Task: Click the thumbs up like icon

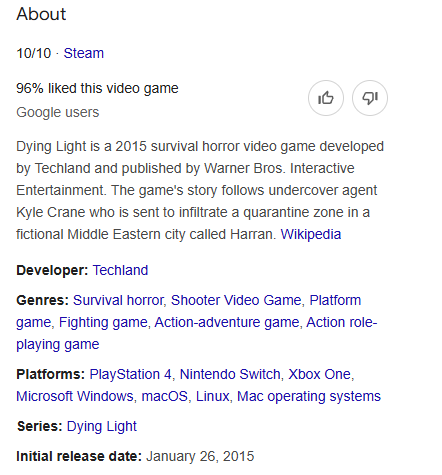Action: 326,98
